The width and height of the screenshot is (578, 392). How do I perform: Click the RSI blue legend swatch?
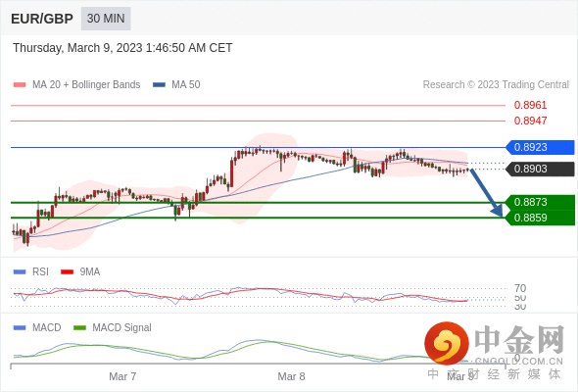click(20, 272)
